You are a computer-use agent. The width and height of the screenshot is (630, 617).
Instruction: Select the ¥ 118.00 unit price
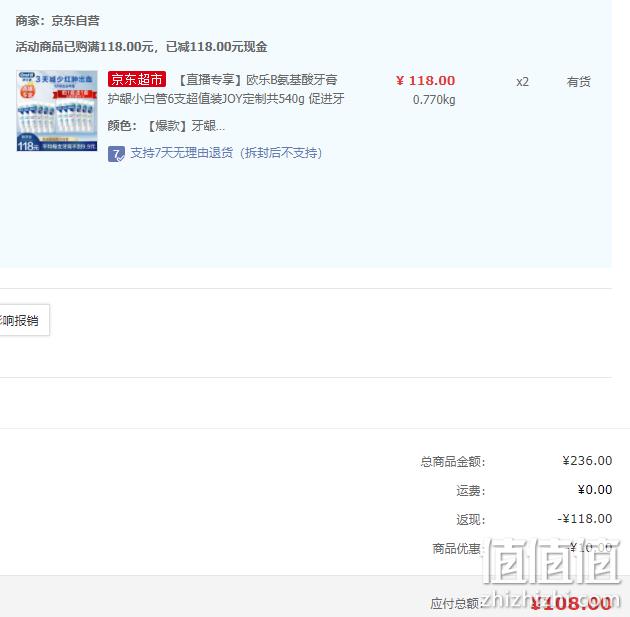(425, 81)
